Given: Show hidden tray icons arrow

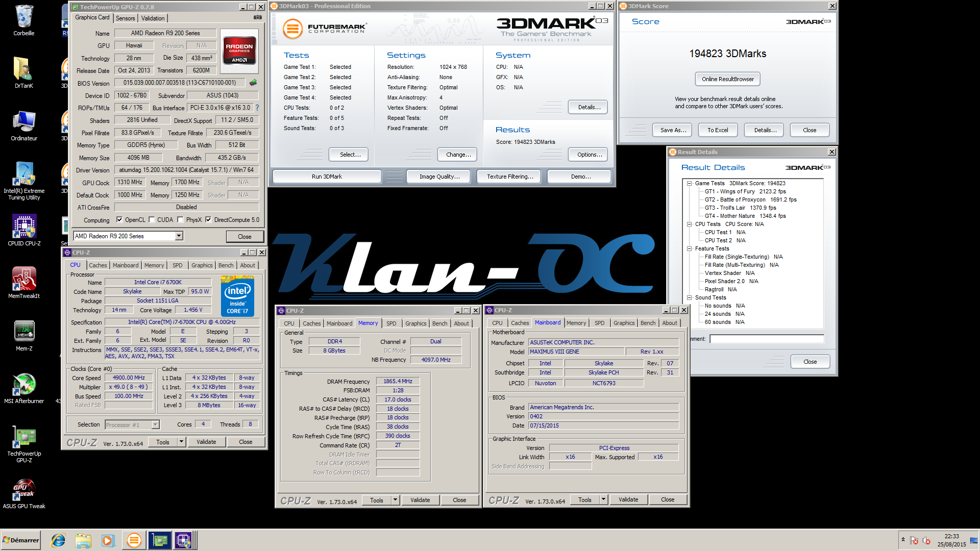Looking at the screenshot, I should click(903, 540).
